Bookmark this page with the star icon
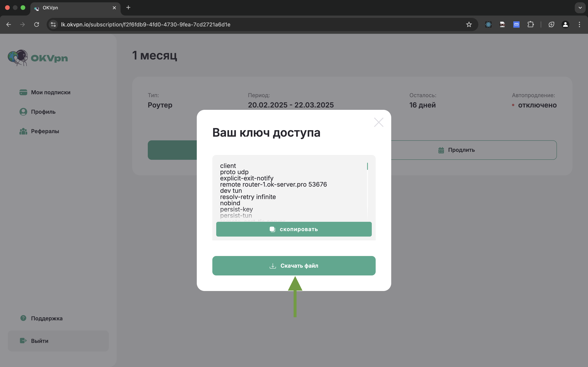This screenshot has width=588, height=367. tap(469, 24)
